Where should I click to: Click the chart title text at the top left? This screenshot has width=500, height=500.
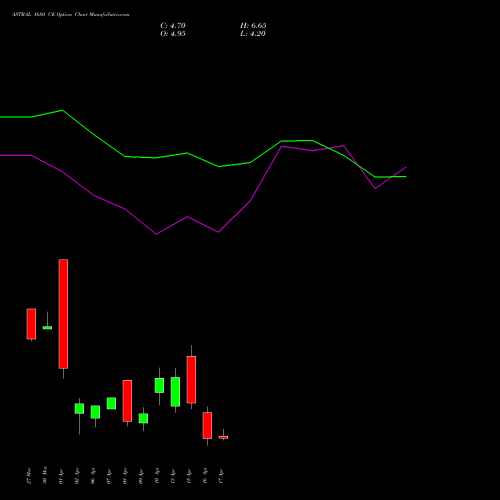(x=70, y=15)
